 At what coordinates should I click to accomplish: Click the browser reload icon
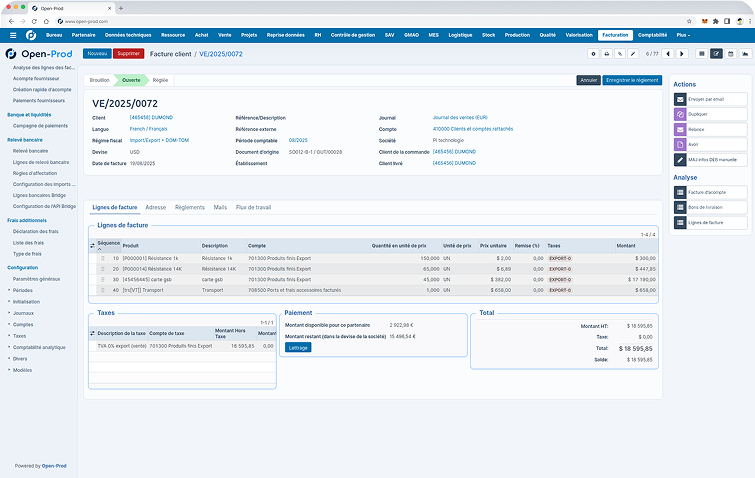click(x=34, y=21)
